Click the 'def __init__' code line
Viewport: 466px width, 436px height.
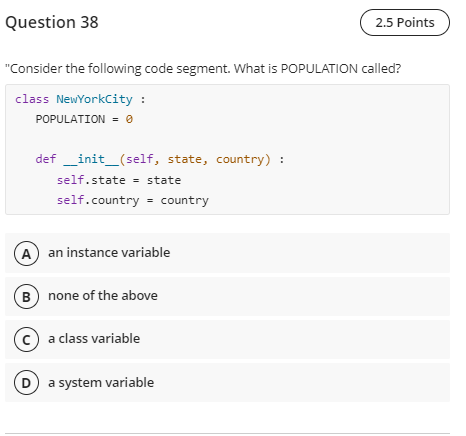coord(160,159)
